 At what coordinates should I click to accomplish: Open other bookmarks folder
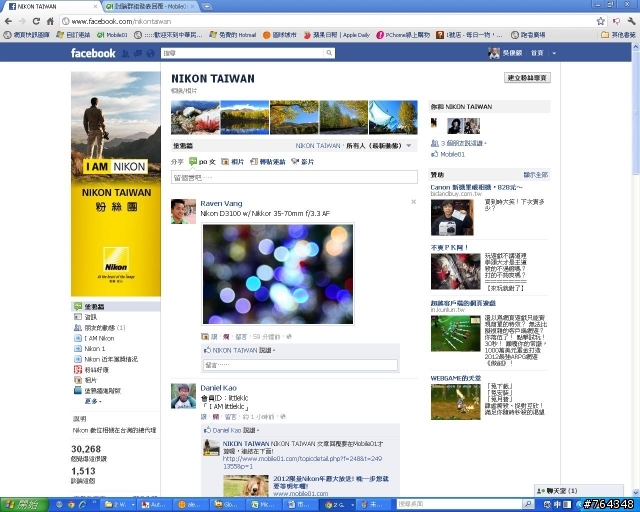[619, 35]
